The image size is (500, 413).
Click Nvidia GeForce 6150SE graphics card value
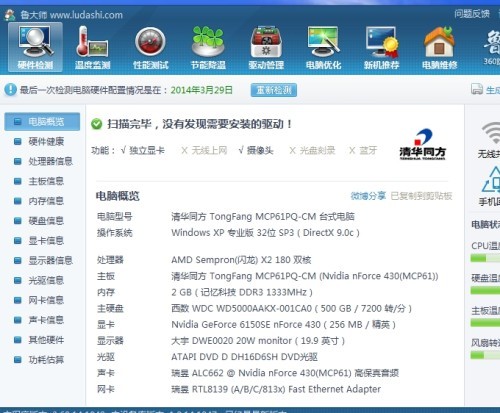(283, 325)
